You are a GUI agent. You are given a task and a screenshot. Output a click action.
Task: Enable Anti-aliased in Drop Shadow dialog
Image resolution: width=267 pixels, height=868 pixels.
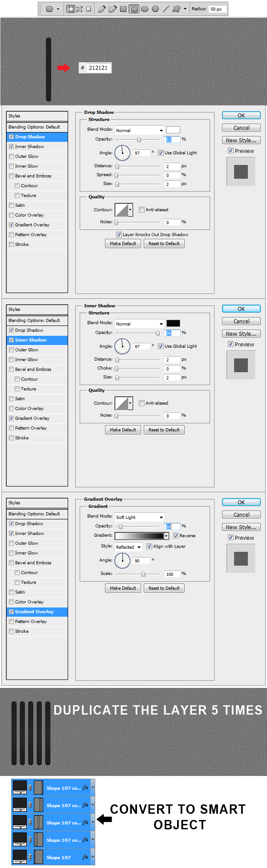coord(142,210)
